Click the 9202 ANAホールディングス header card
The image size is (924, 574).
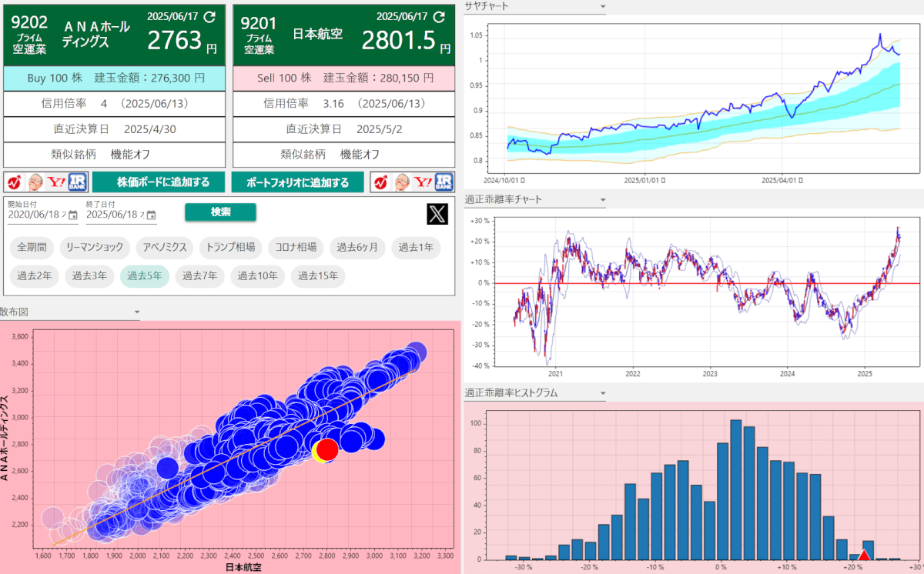(115, 34)
